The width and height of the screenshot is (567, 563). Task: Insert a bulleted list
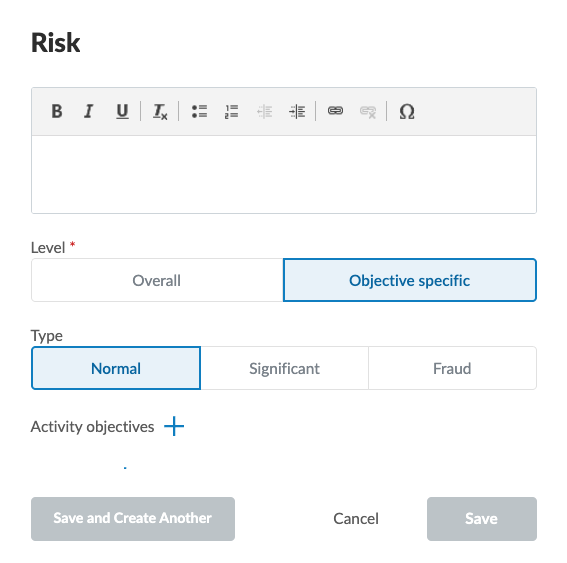click(199, 111)
